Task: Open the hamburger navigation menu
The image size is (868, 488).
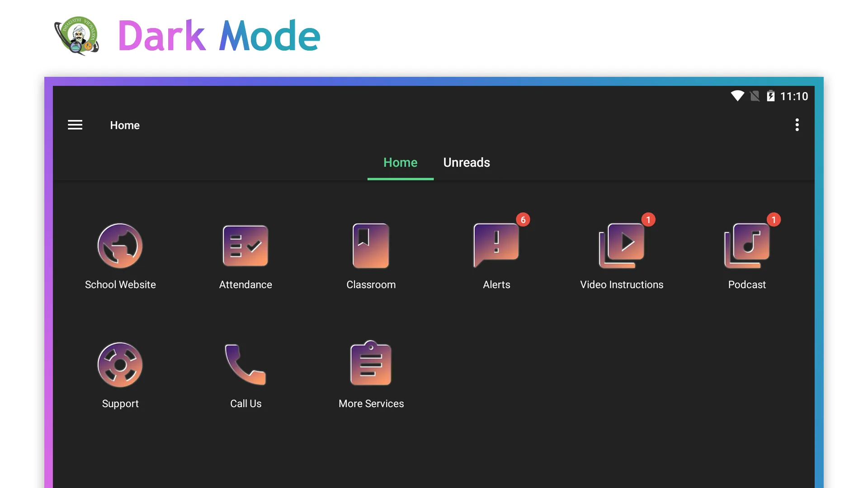Action: tap(75, 125)
